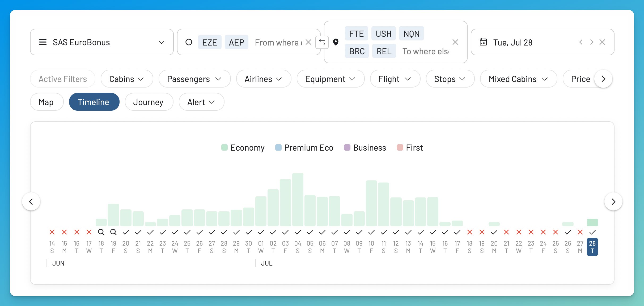Expand the Equipment filter dropdown
This screenshot has height=306, width=644.
(331, 79)
